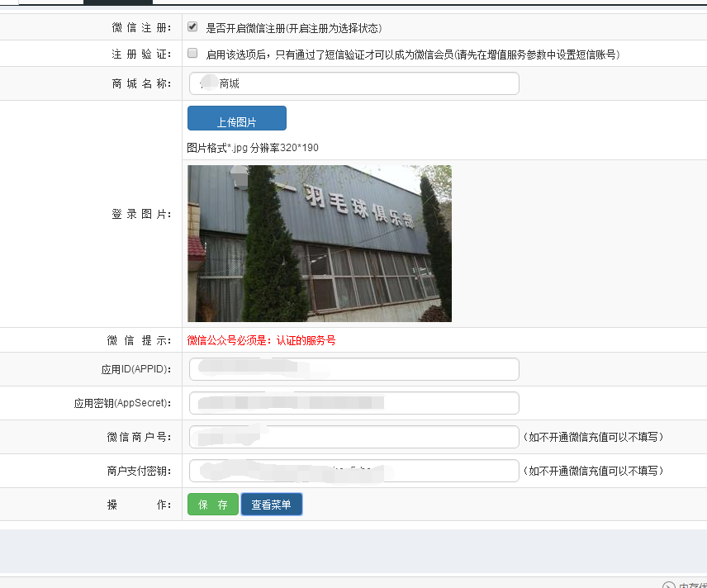Click inside the 商城名称 shop name field
This screenshot has width=707, height=588.
[x=353, y=83]
